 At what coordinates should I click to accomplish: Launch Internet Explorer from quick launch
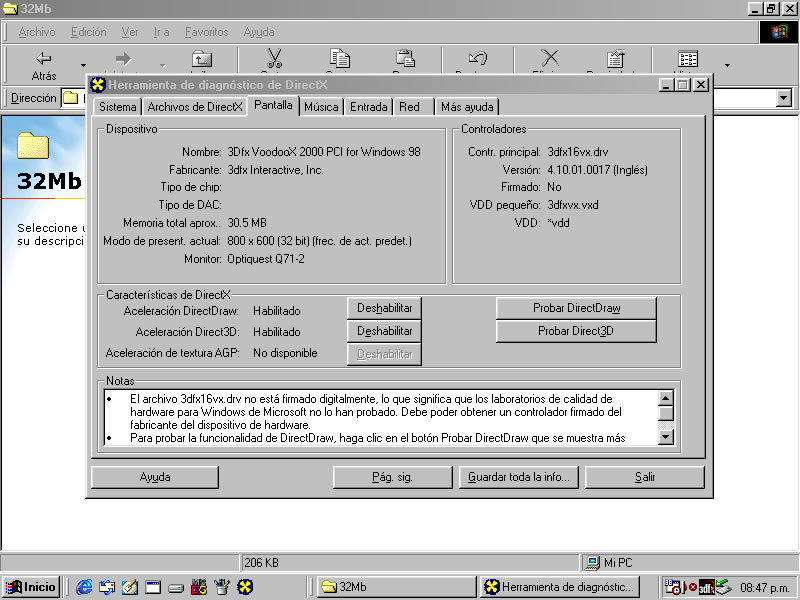[84, 587]
